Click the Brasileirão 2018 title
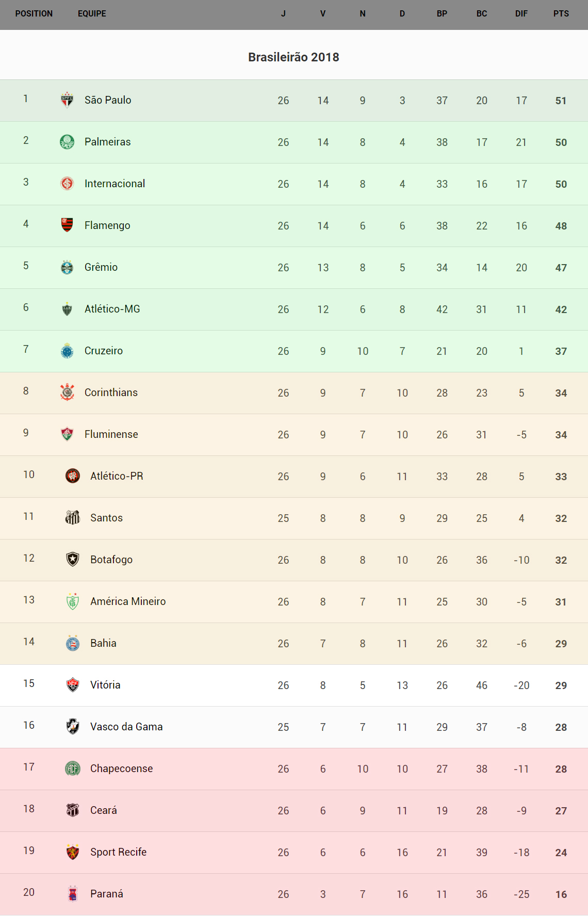 [293, 57]
